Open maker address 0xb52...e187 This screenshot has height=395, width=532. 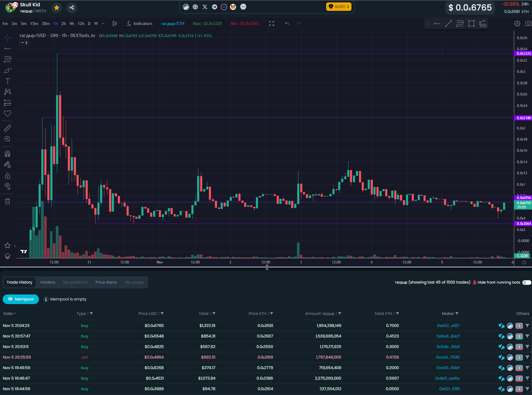[448, 325]
